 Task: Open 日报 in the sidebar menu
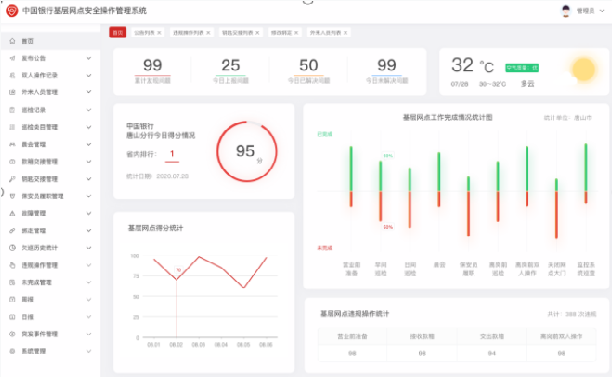50,317
